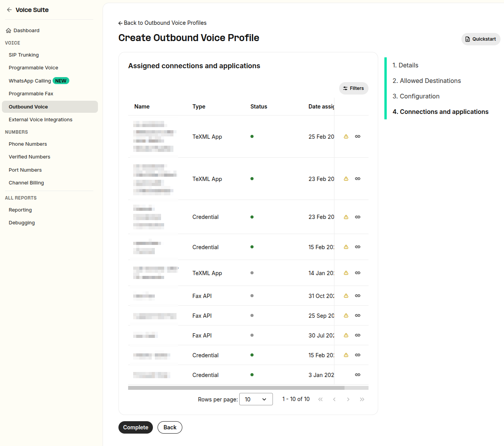Click the warning icon on 25 Sep Fax API row
The width and height of the screenshot is (504, 446).
[x=346, y=315]
